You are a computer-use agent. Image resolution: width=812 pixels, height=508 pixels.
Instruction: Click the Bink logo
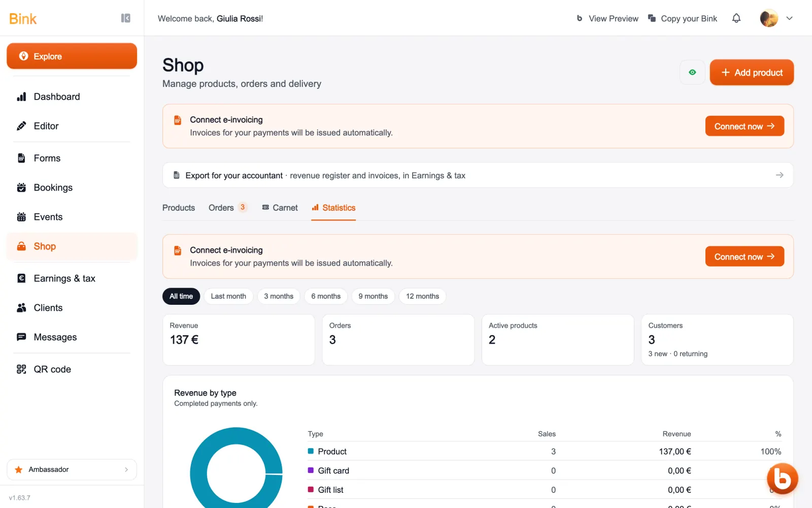point(23,19)
